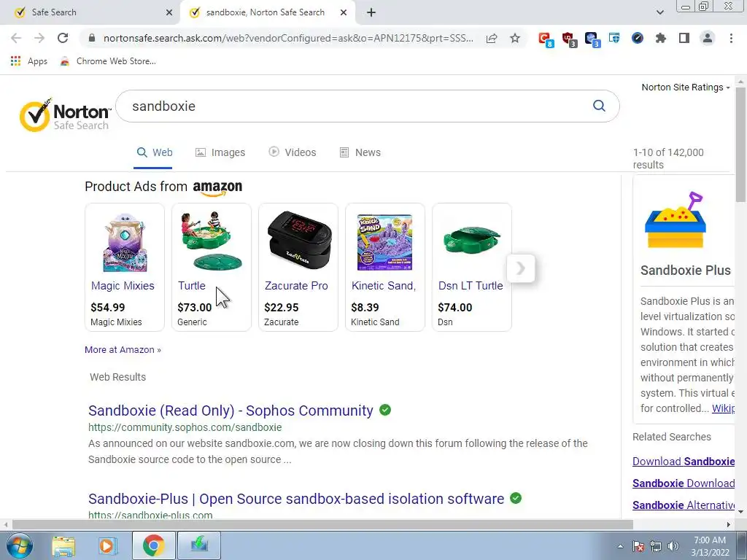Screen dimensions: 747x560
Task: Submit search with the magnifier button
Action: (x=599, y=106)
